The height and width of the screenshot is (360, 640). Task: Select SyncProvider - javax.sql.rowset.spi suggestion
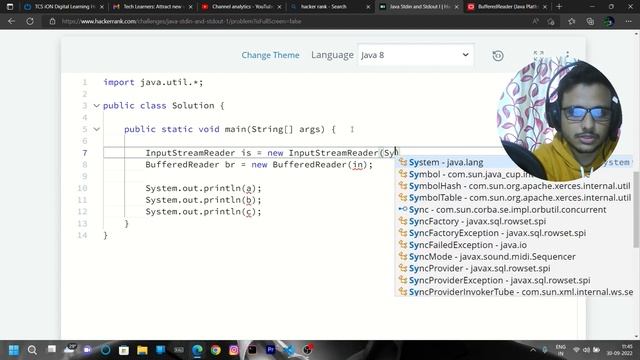[513, 269]
